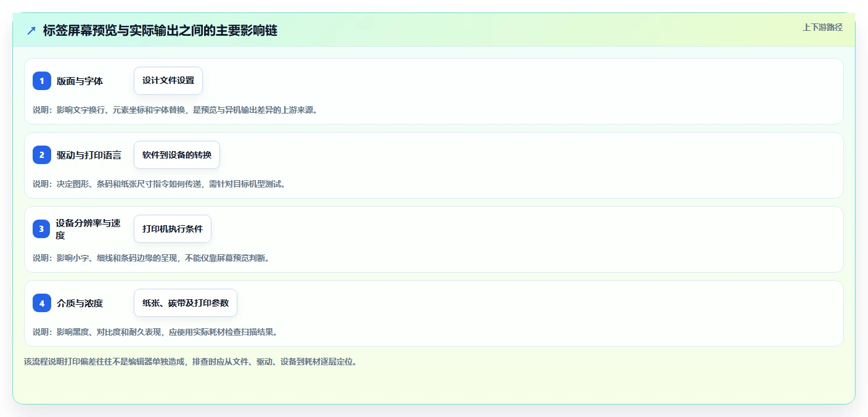Click the description starting 说明：影响黑度、对比度

coord(155,332)
